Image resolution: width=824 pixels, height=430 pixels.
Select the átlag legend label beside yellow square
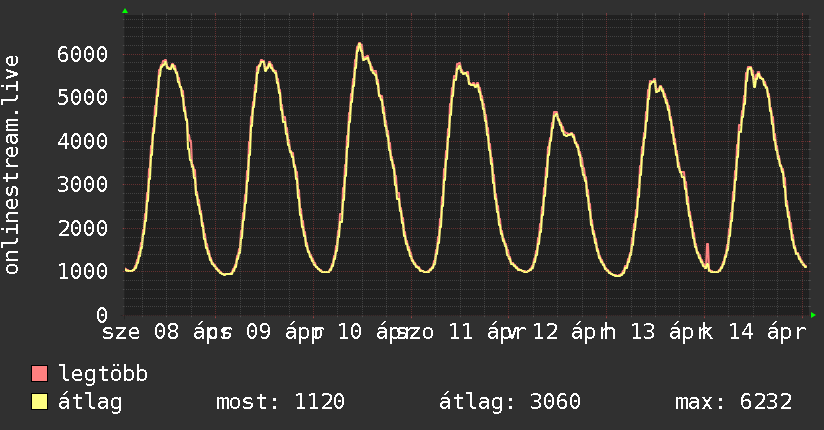click(91, 403)
